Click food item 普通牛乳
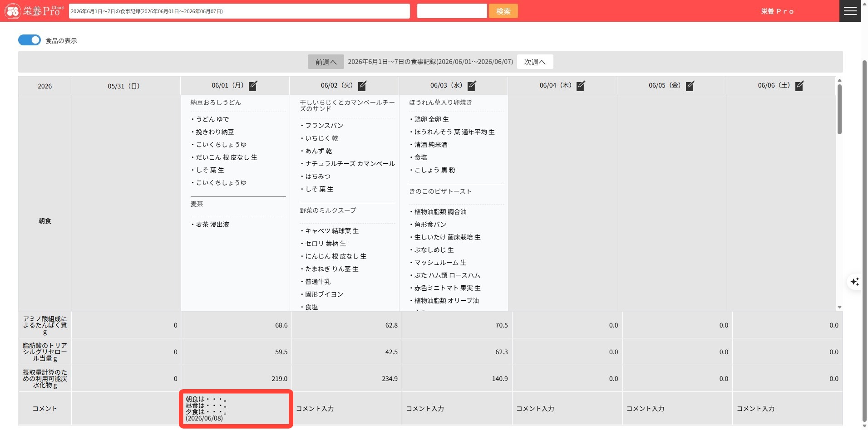 (x=318, y=282)
